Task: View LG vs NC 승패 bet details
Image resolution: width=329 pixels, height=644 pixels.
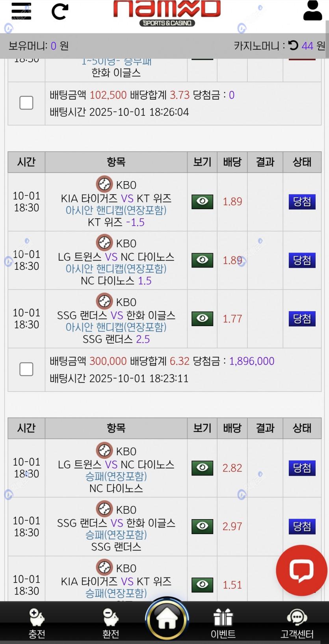Action: (x=202, y=468)
